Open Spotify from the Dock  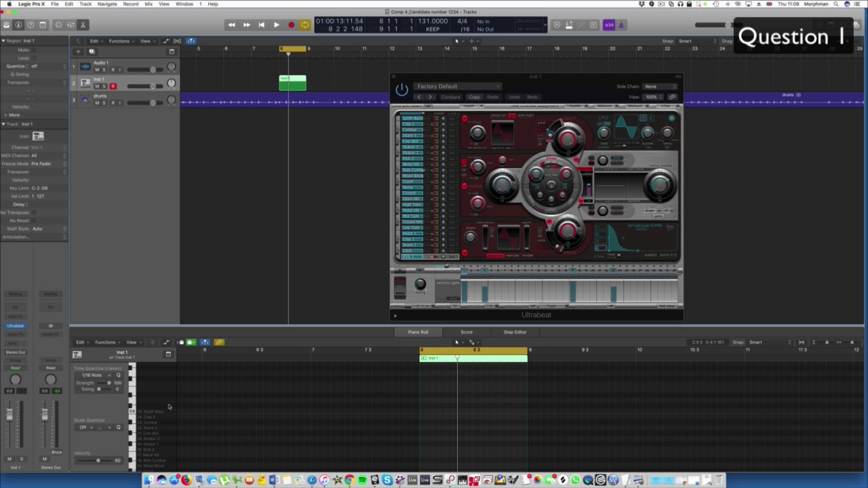pos(362,481)
